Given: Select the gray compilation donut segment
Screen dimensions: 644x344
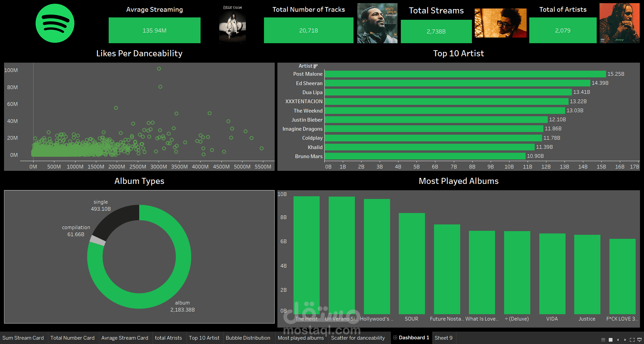Looking at the screenshot, I should pyautogui.click(x=98, y=240).
